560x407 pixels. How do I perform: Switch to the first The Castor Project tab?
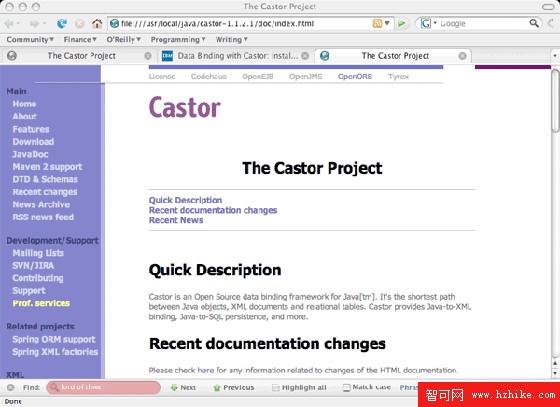(x=80, y=56)
